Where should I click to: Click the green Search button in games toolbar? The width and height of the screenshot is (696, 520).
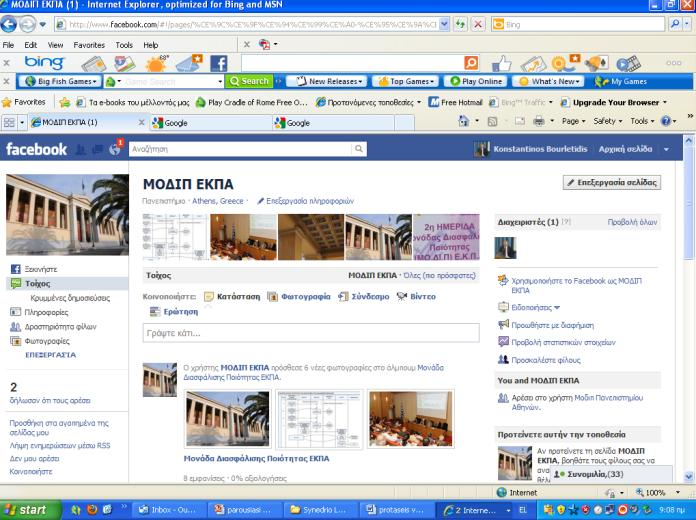click(249, 81)
